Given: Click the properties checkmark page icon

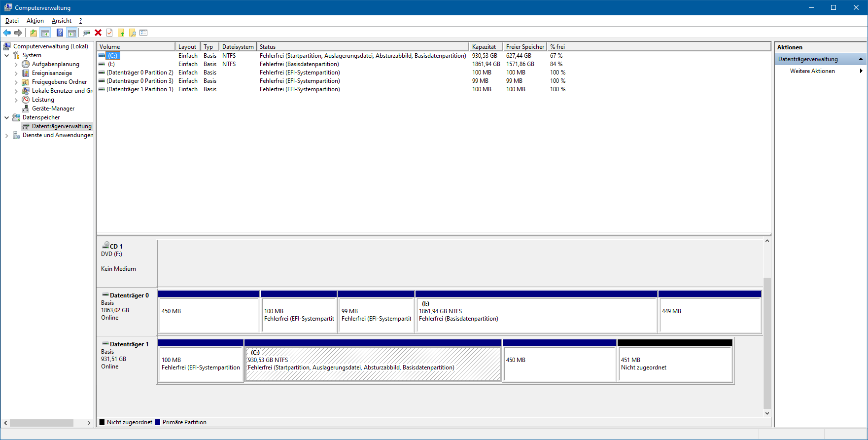Looking at the screenshot, I should pyautogui.click(x=109, y=33).
